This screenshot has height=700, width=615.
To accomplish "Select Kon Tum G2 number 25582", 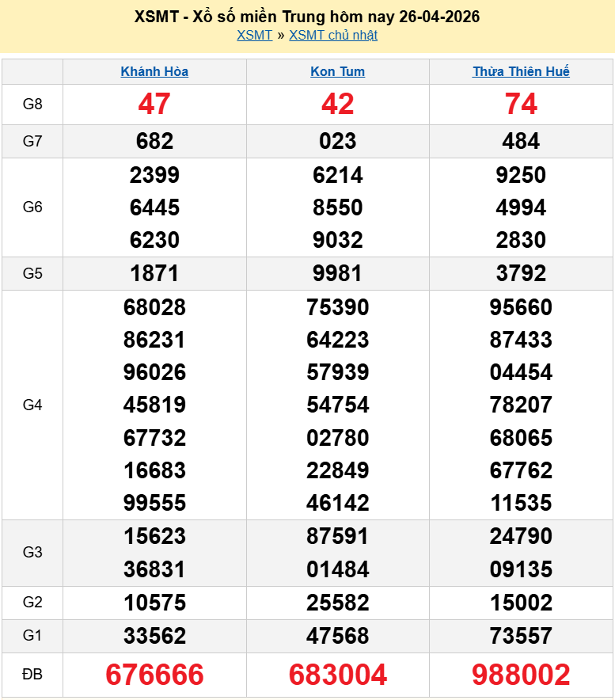I will click(x=338, y=603).
